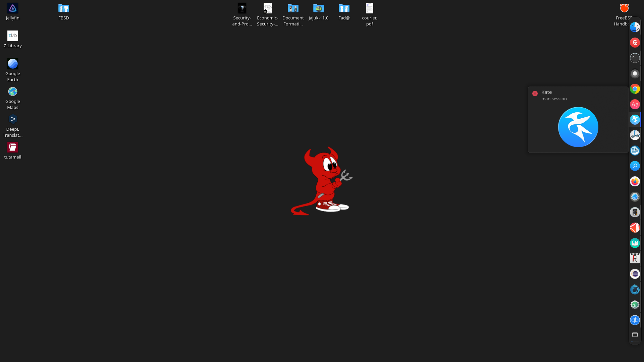644x362 pixels.
Task: Click the DeepL Translator desktop shortcut
Action: click(12, 126)
